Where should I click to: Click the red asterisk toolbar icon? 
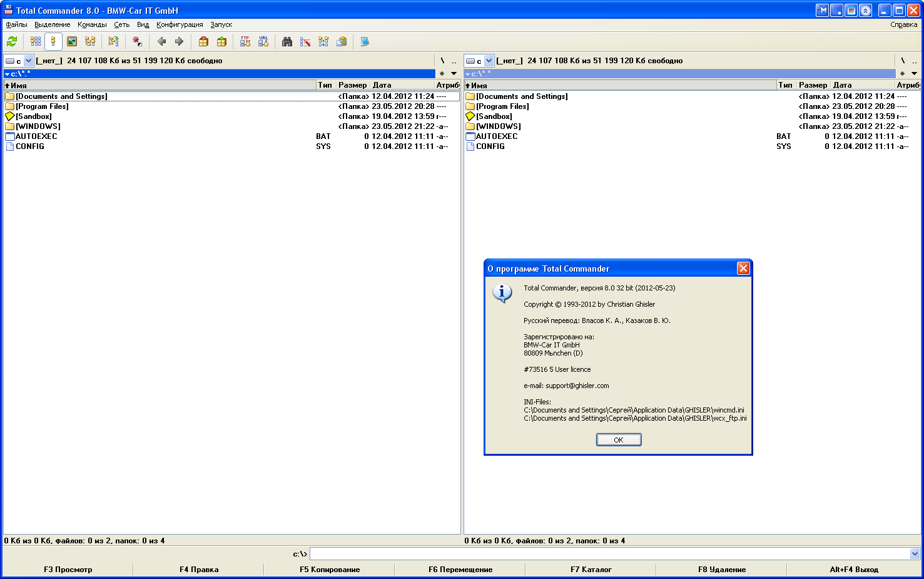(137, 41)
